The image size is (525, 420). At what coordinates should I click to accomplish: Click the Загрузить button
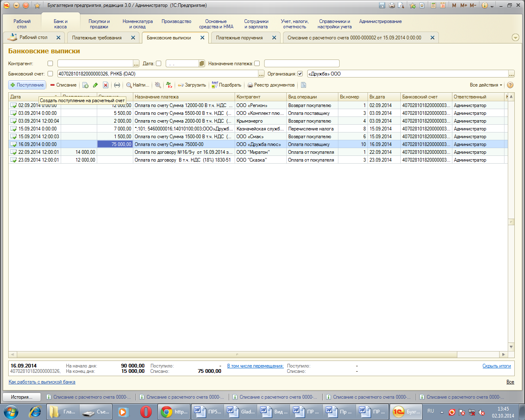[x=192, y=85]
